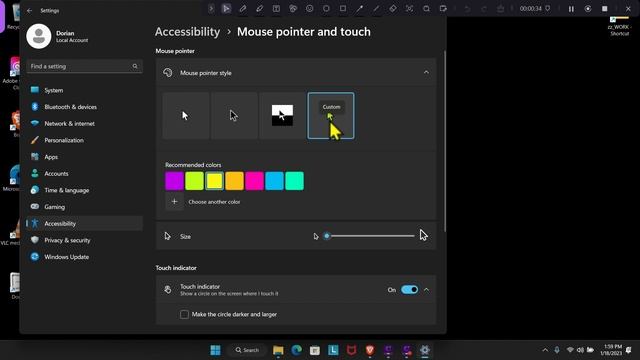Collapse the Mouse pointer style section

point(426,73)
